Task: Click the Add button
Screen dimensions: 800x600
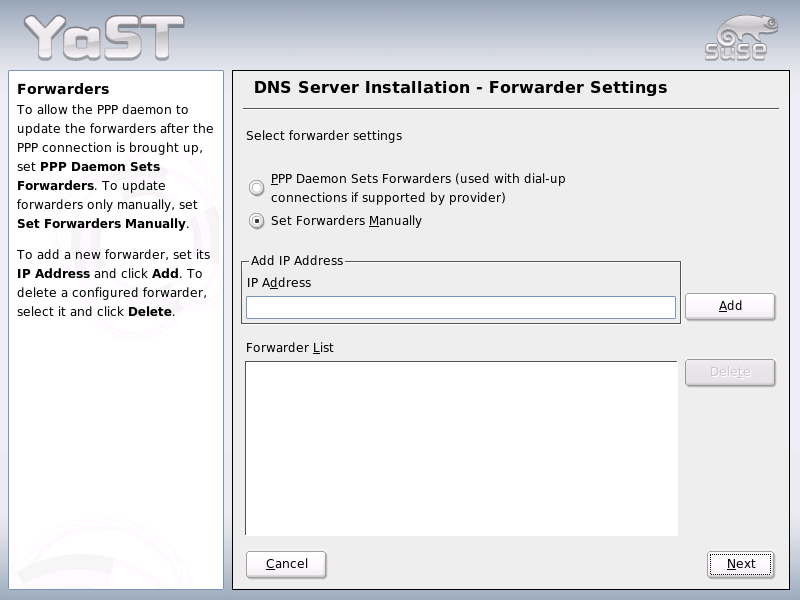Action: point(730,306)
